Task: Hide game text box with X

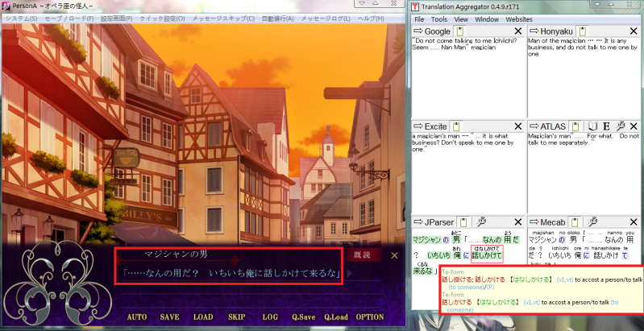Action: [x=394, y=255]
